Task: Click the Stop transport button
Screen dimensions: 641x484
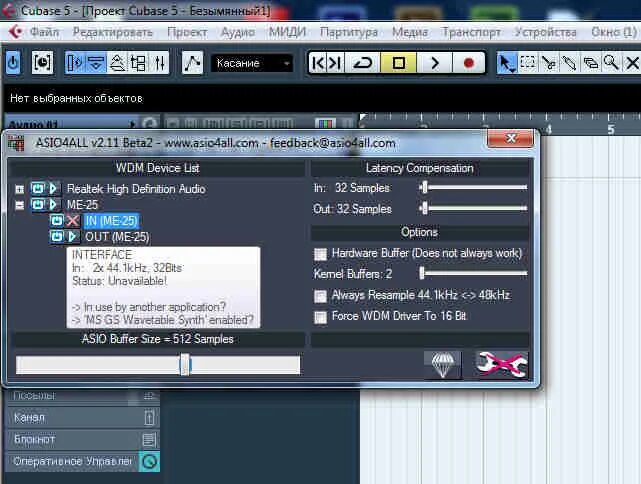Action: [398, 63]
